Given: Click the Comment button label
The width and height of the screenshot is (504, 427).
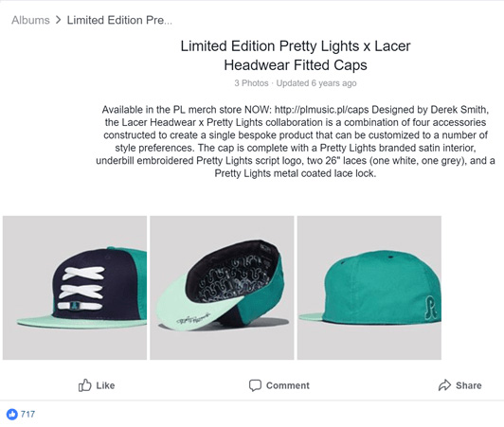Looking at the screenshot, I should 288,385.
